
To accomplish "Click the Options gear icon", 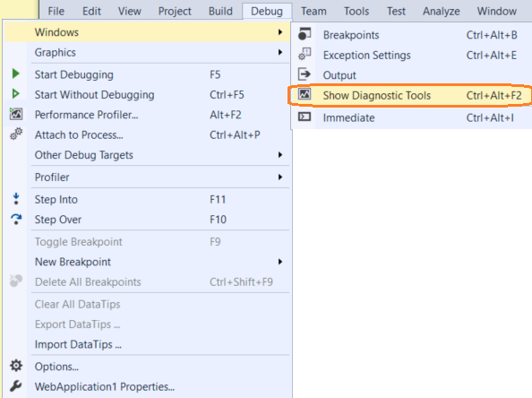I will pos(15,366).
